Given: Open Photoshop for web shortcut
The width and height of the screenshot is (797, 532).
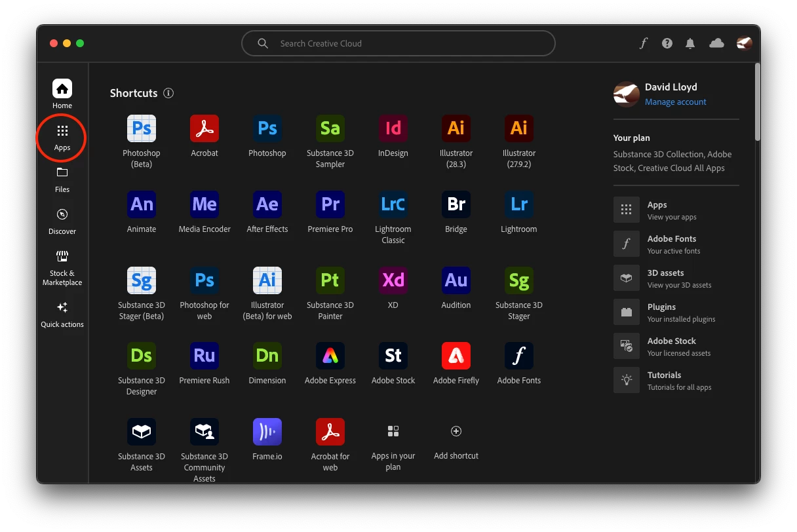Looking at the screenshot, I should 204,280.
